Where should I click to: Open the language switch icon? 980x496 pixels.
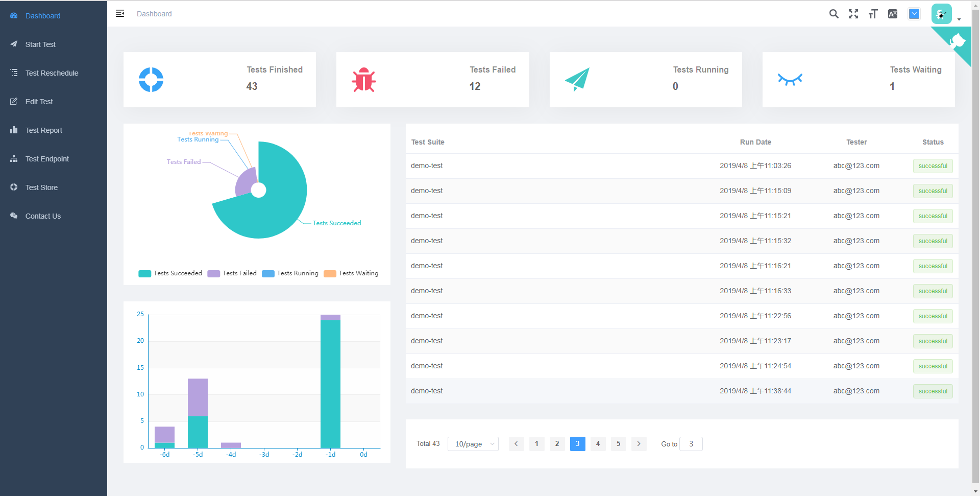(893, 14)
